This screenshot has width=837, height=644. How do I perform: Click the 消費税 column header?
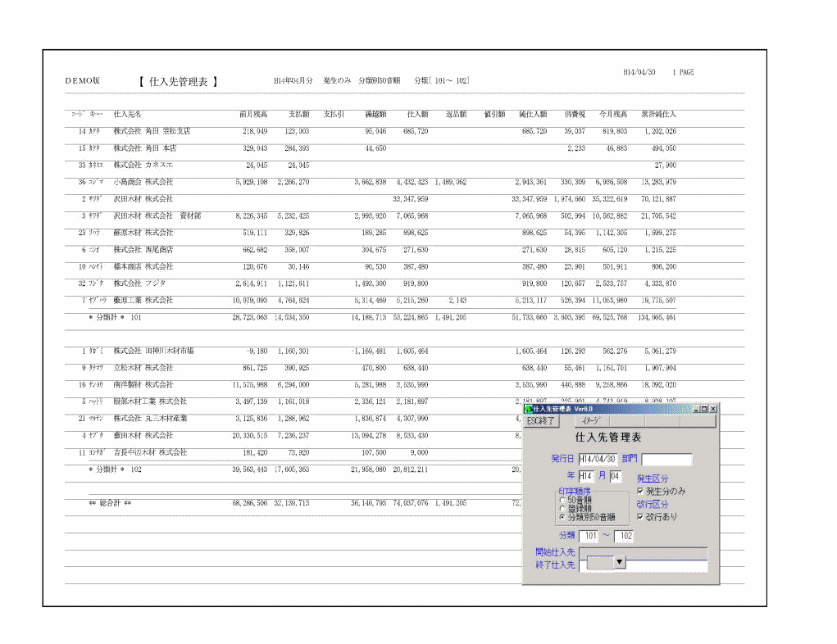point(575,114)
